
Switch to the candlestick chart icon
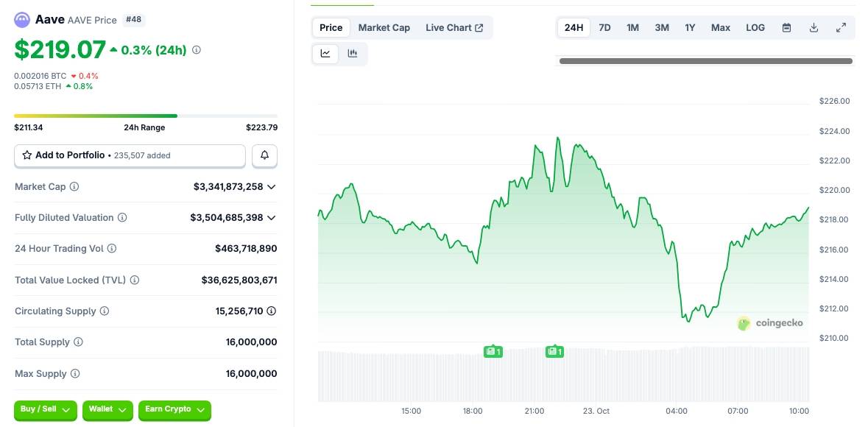pos(352,53)
